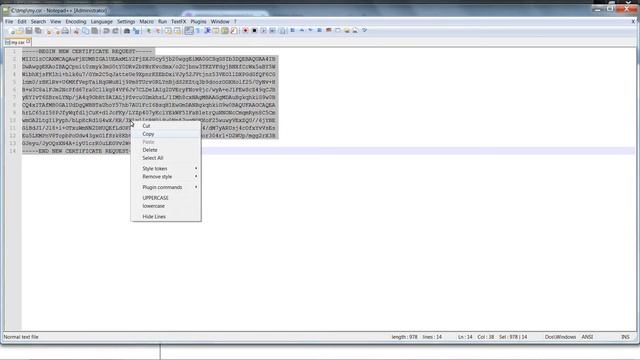Click the Save All toolbar icon
The width and height of the screenshot is (640, 360).
[x=38, y=31]
